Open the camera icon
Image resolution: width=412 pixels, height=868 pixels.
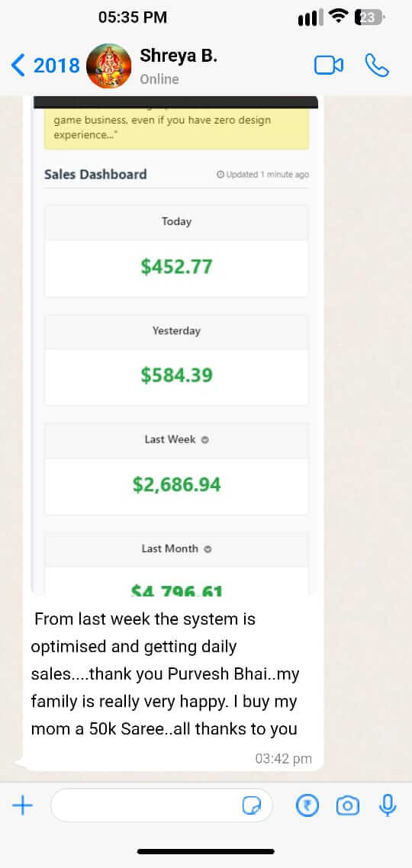click(348, 805)
